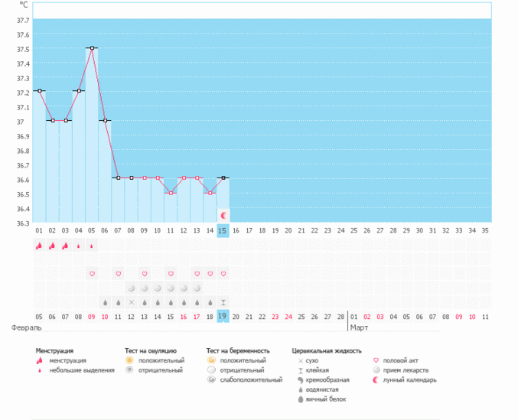The width and height of the screenshot is (518, 420).
Task: Click the слабоположительный pregnancy test legend icon
Action: [x=211, y=380]
